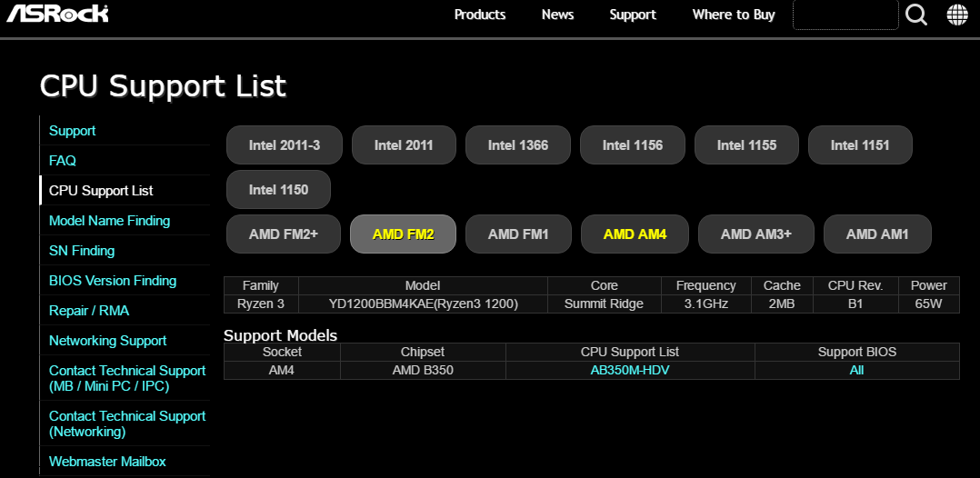Click the Support BIOS column header
The width and height of the screenshot is (980, 478).
point(857,352)
